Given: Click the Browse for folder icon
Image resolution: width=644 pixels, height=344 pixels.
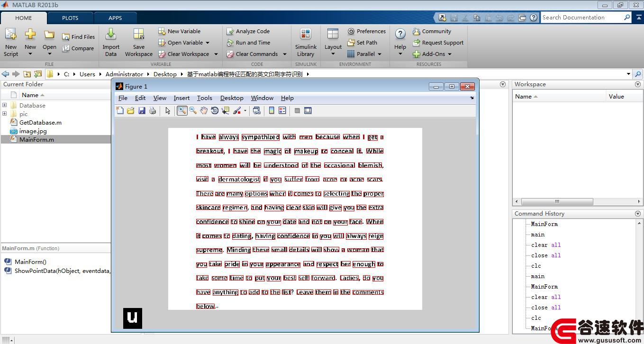Looking at the screenshot, I should coord(38,74).
